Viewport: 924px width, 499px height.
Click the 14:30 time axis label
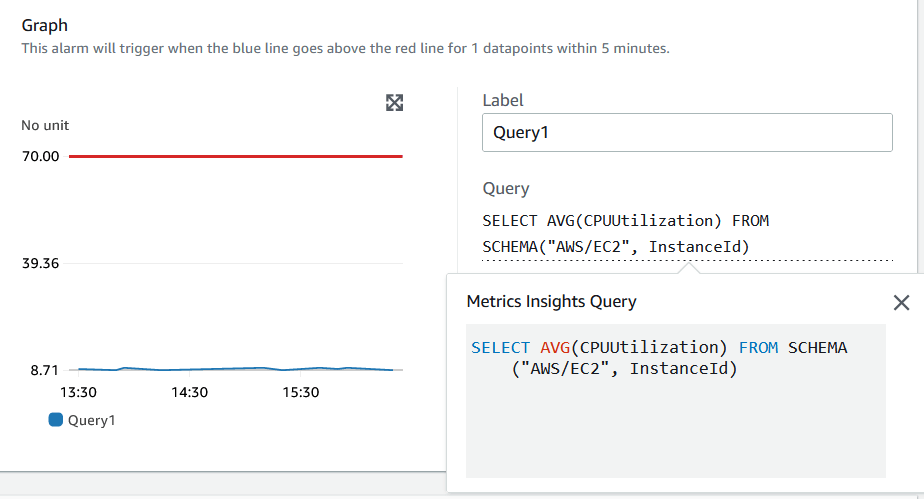189,392
